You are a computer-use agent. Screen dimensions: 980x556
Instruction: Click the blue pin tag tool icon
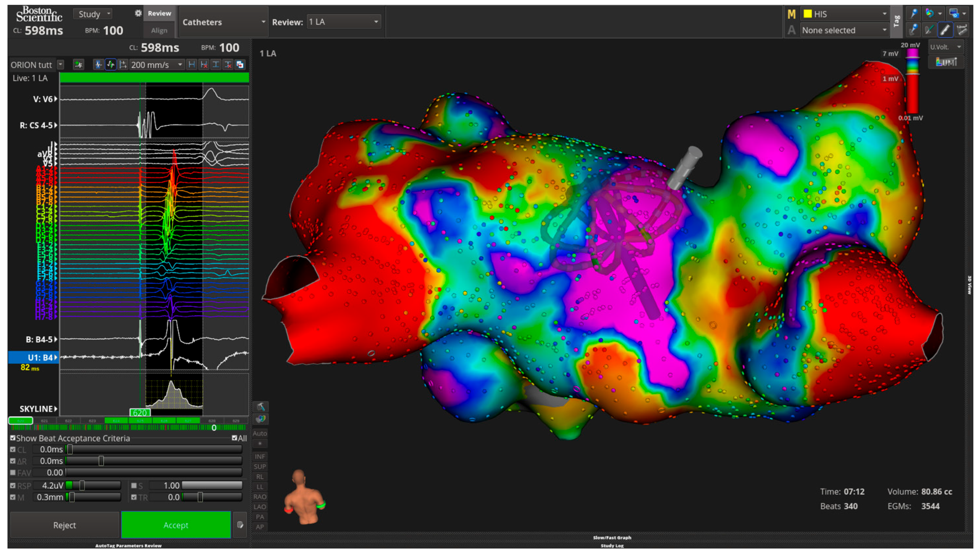pos(914,14)
